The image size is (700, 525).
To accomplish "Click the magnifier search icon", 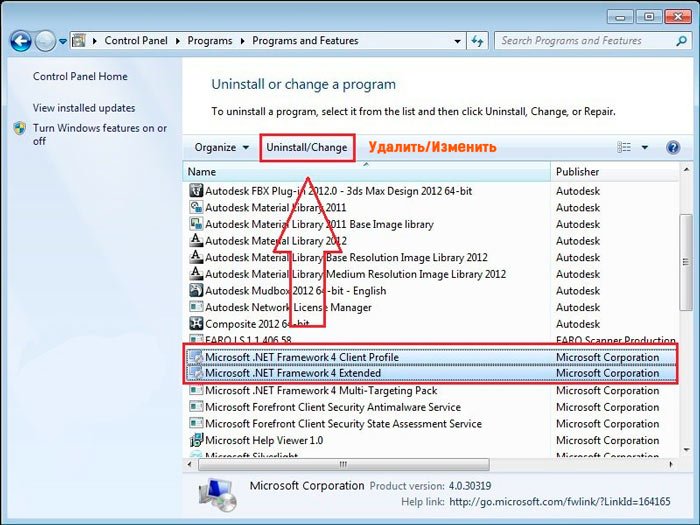I will [681, 41].
